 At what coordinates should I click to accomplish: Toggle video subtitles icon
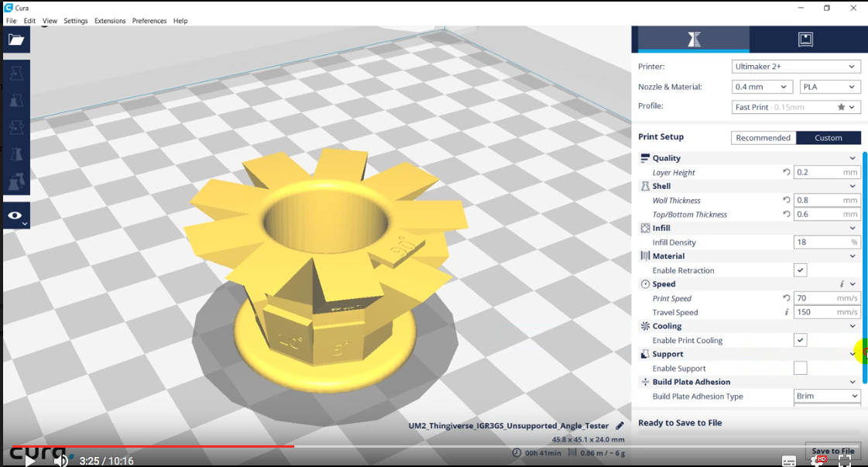pyautogui.click(x=789, y=461)
